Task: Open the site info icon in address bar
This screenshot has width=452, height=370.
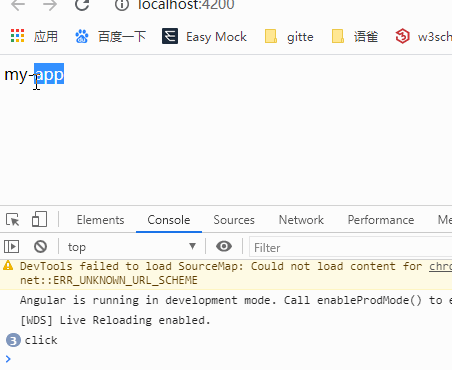Action: coord(122,5)
